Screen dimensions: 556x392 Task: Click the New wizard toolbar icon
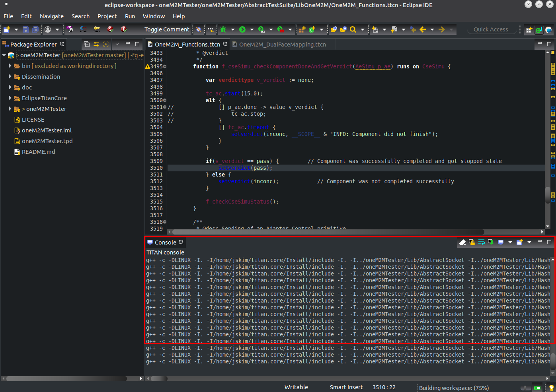point(6,29)
